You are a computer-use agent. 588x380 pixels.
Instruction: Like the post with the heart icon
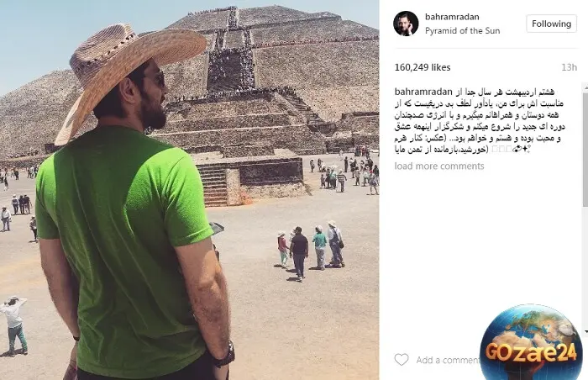point(402,360)
